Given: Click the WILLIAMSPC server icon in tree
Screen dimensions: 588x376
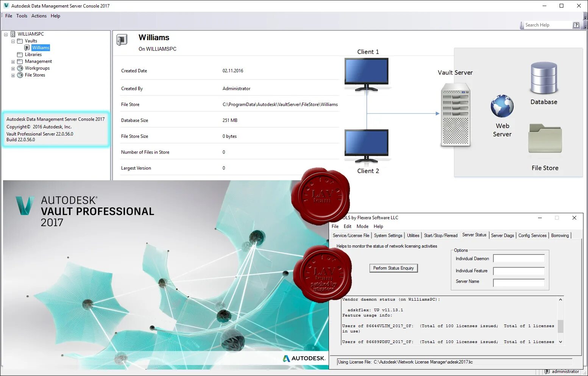Looking at the screenshot, I should click(x=12, y=34).
